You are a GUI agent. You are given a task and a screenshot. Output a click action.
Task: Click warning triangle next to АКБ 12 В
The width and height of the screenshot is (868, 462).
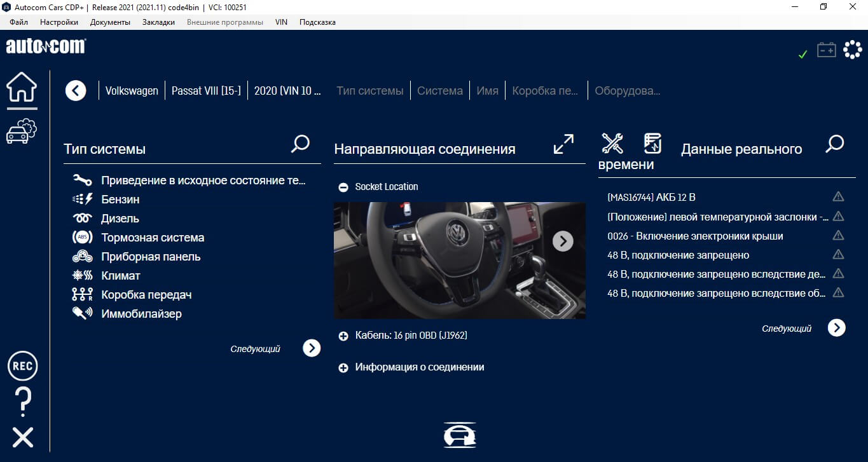(838, 197)
